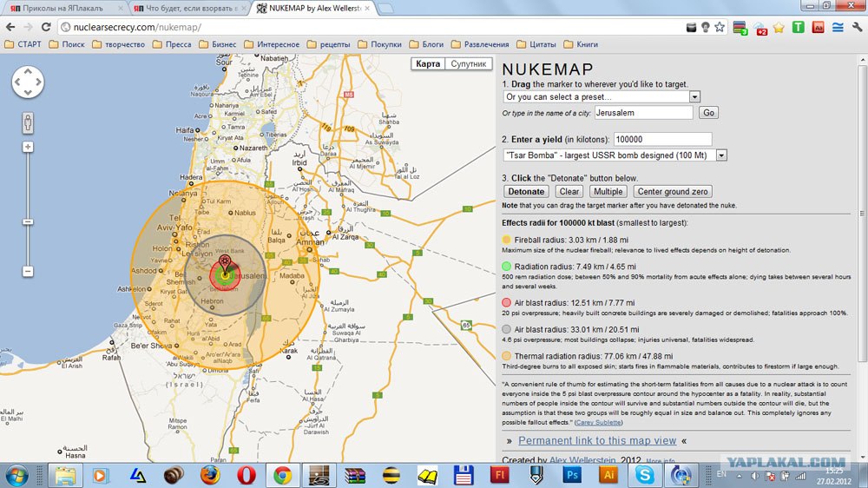Close the NUKEMAP browser tab

coord(367,9)
